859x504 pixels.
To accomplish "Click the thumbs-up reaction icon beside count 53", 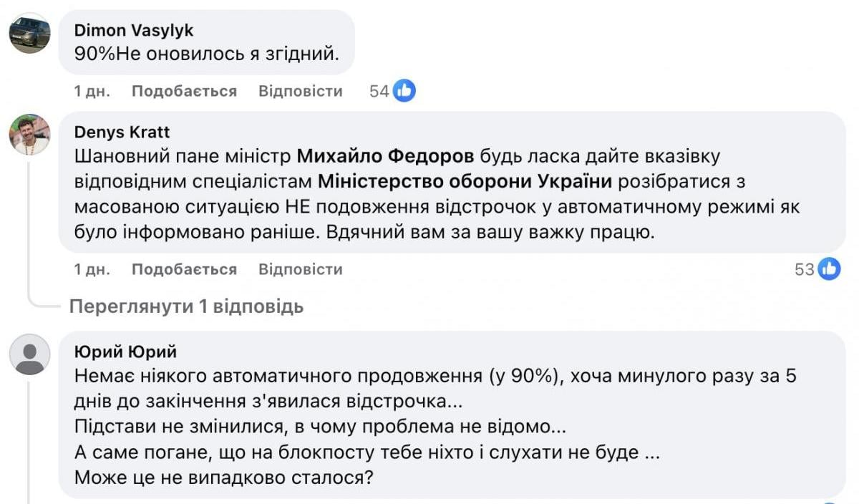I will [830, 269].
